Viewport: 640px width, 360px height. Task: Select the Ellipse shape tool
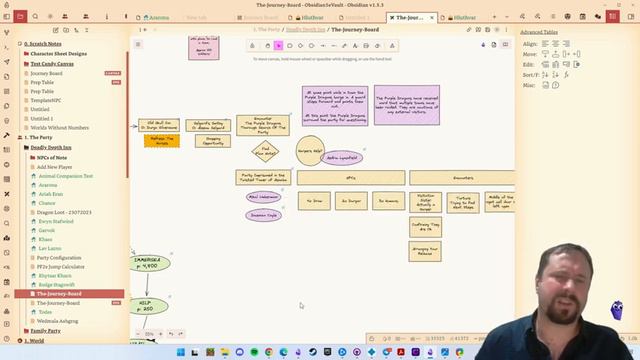(311, 46)
